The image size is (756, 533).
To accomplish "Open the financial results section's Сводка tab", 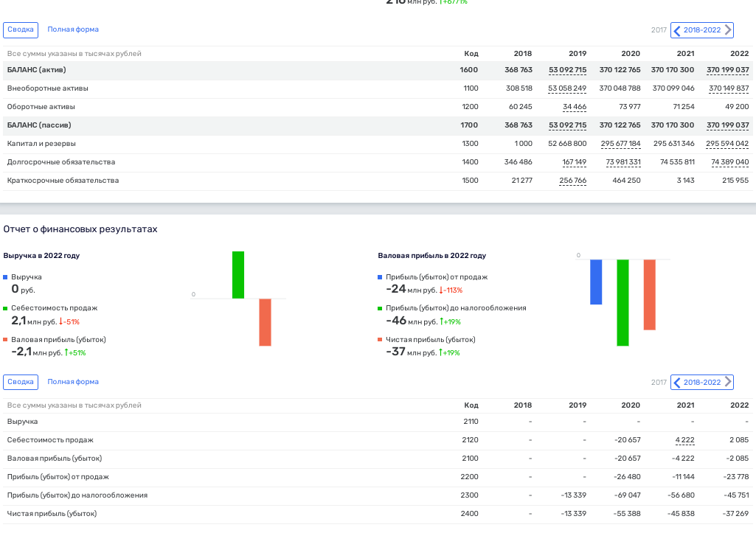I will point(21,382).
